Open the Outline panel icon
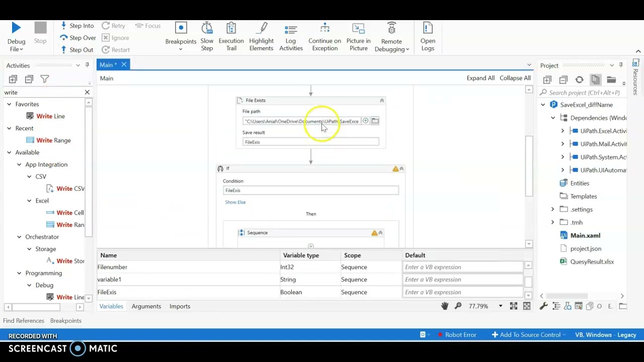 pos(556,306)
